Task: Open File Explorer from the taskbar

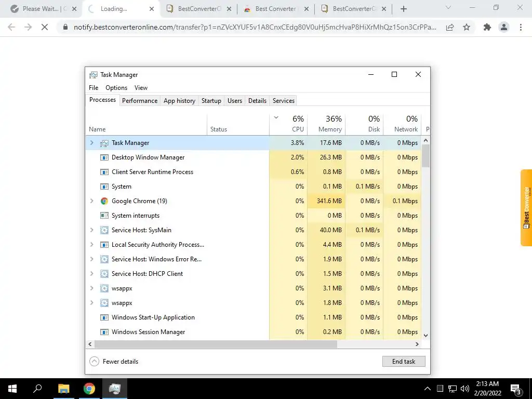Action: pos(63,389)
